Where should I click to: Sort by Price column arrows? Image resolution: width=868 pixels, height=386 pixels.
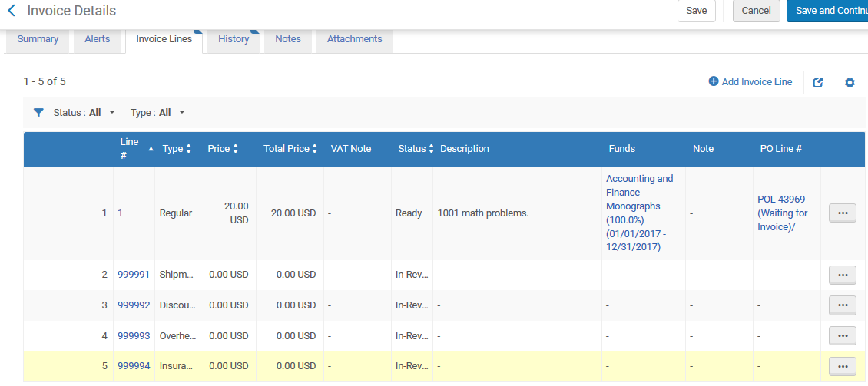tap(235, 149)
